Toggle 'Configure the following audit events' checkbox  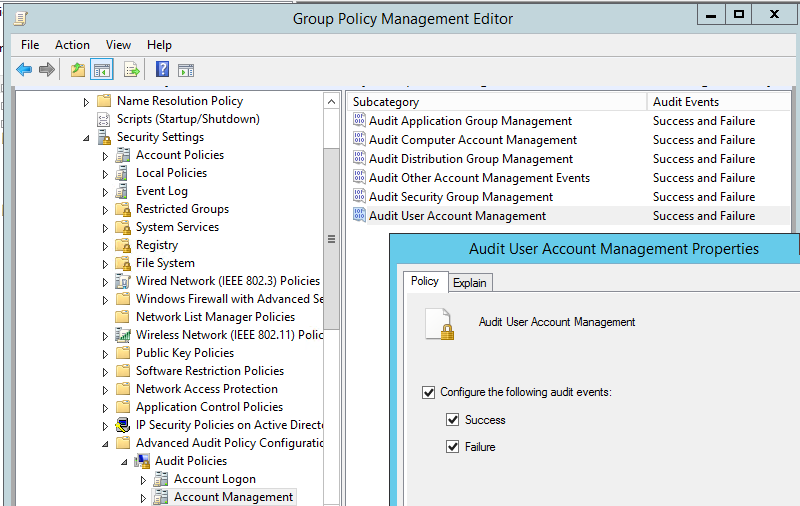(429, 392)
